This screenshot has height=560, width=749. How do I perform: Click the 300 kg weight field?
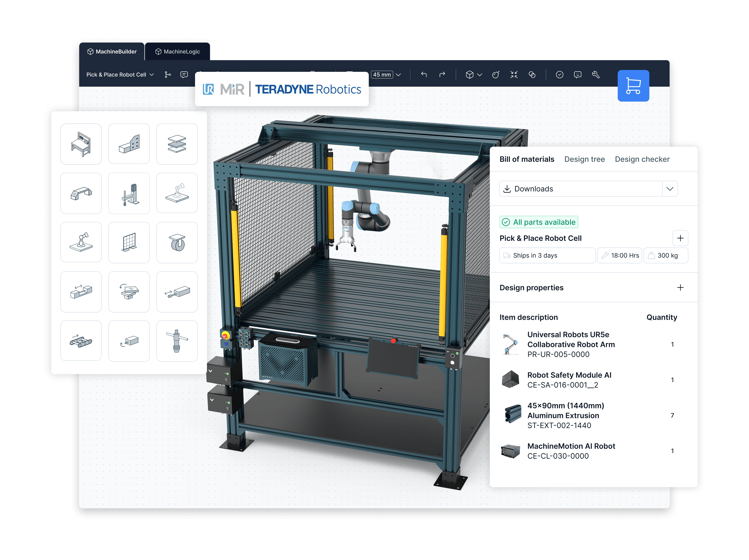tap(666, 255)
